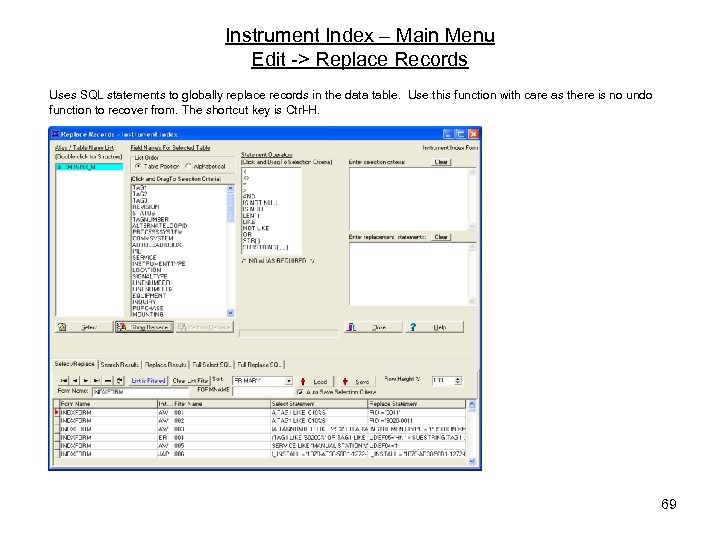Click the Row Height value field
The width and height of the screenshot is (720, 540).
443,381
